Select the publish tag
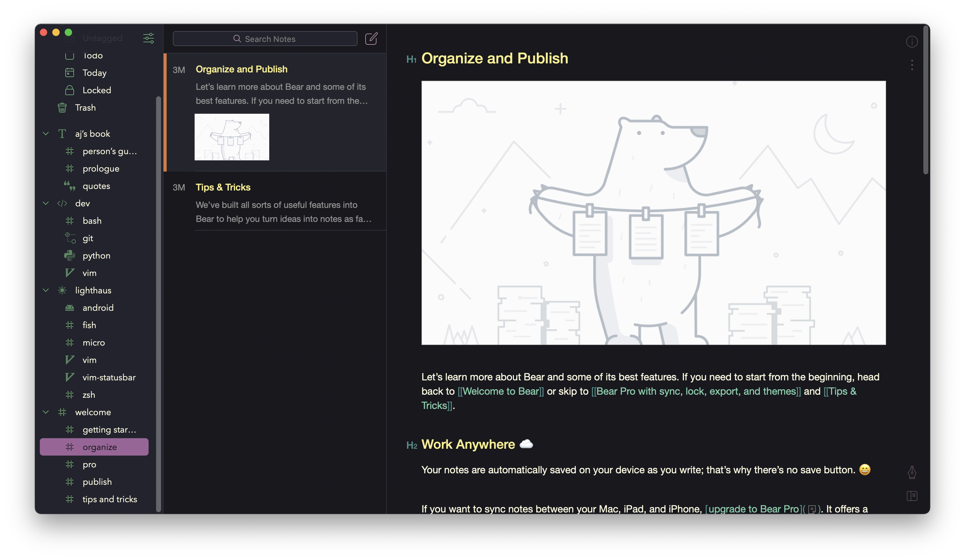The width and height of the screenshot is (965, 560). coord(94,481)
